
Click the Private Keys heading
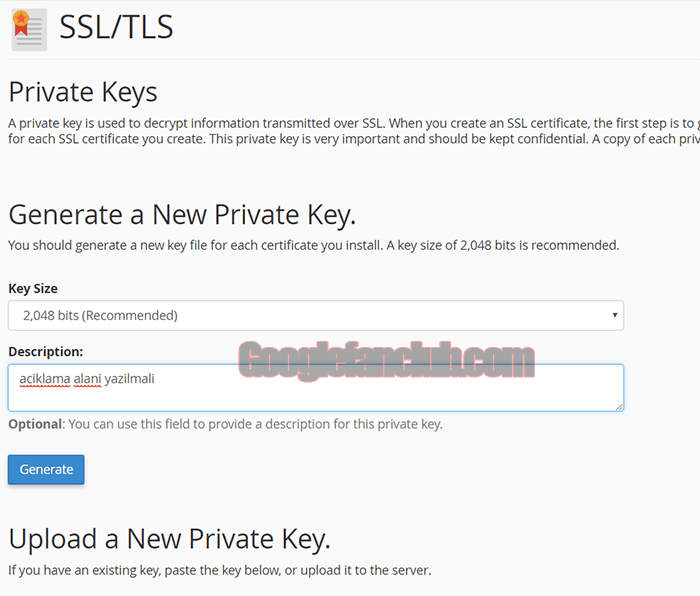point(83,92)
